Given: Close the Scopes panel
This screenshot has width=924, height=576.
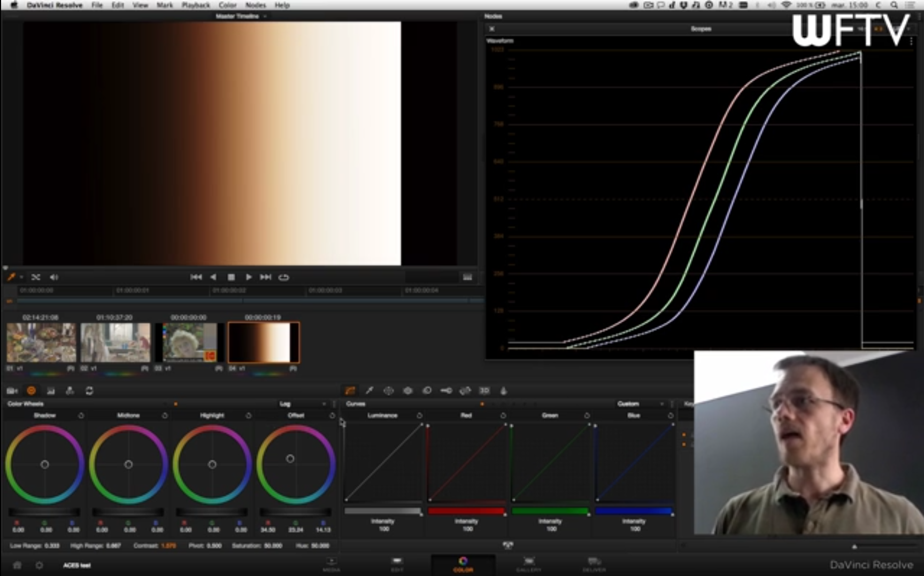Looking at the screenshot, I should pyautogui.click(x=492, y=29).
